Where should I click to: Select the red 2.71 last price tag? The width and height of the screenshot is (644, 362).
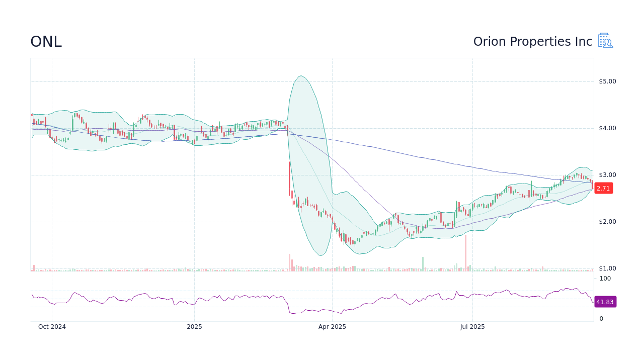coord(603,188)
